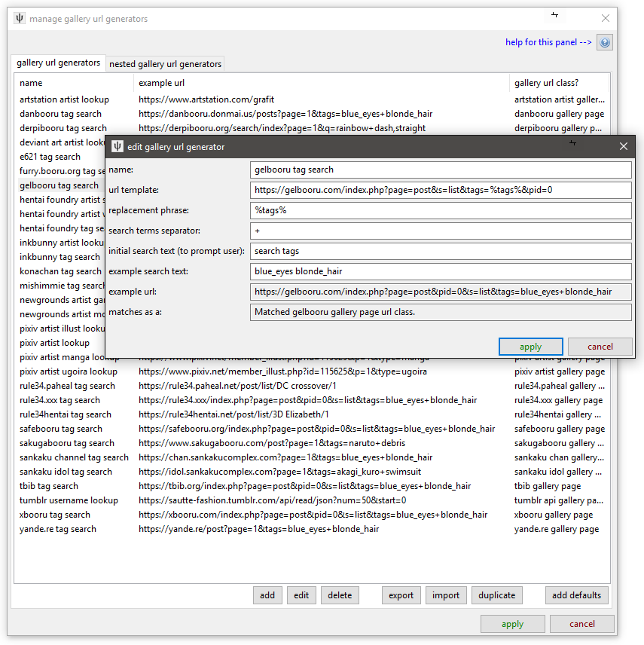
Task: Click the edit button below the list
Action: click(301, 595)
